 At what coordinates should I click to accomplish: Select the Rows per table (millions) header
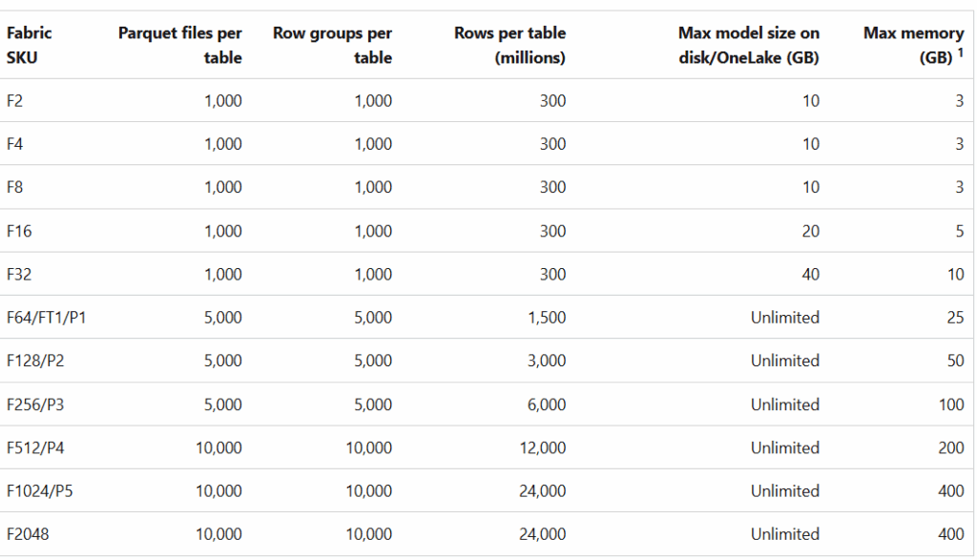point(510,45)
